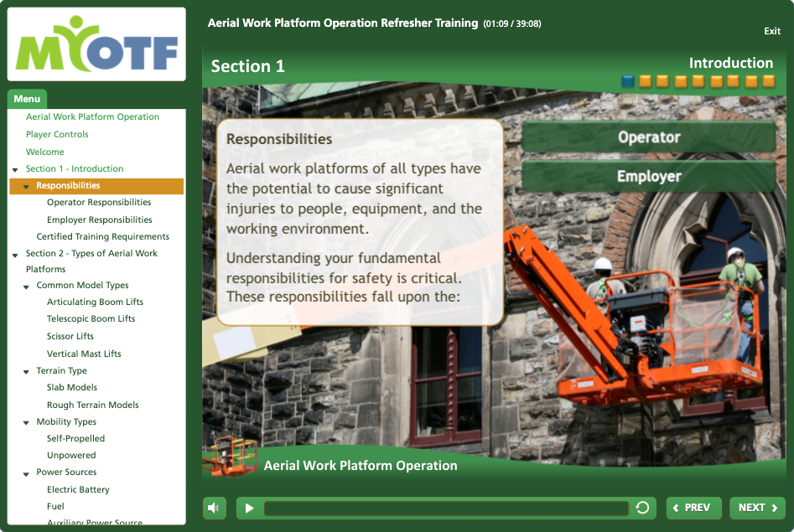Click the seek bar progress track
794x532 pixels.
[446, 508]
